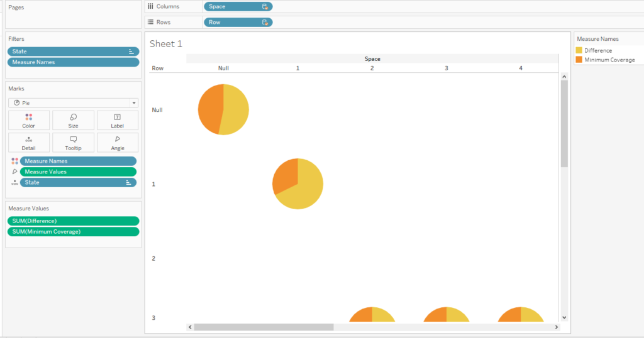Click sort icon on State filter pill

[x=131, y=52]
